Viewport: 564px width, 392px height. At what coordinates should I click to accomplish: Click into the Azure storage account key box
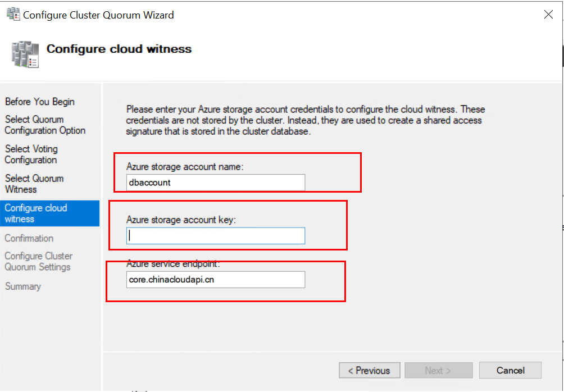(x=215, y=236)
